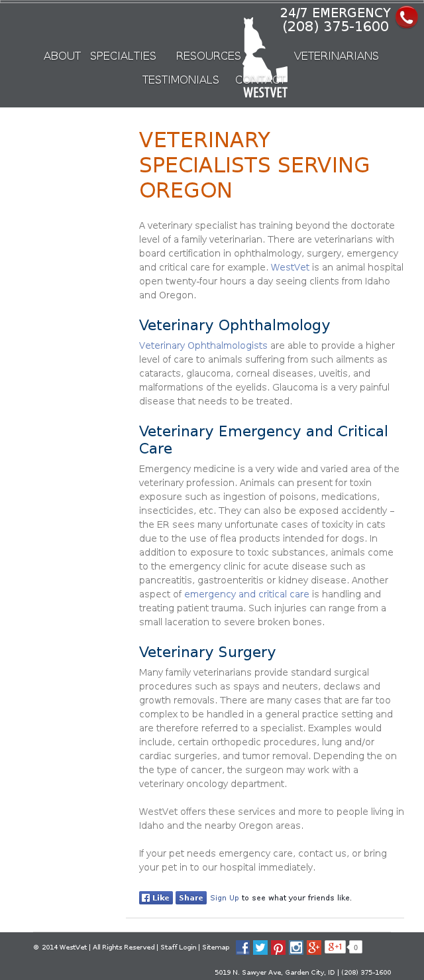Open the Sitemap footer link
This screenshot has width=424, height=980.
pos(215,948)
